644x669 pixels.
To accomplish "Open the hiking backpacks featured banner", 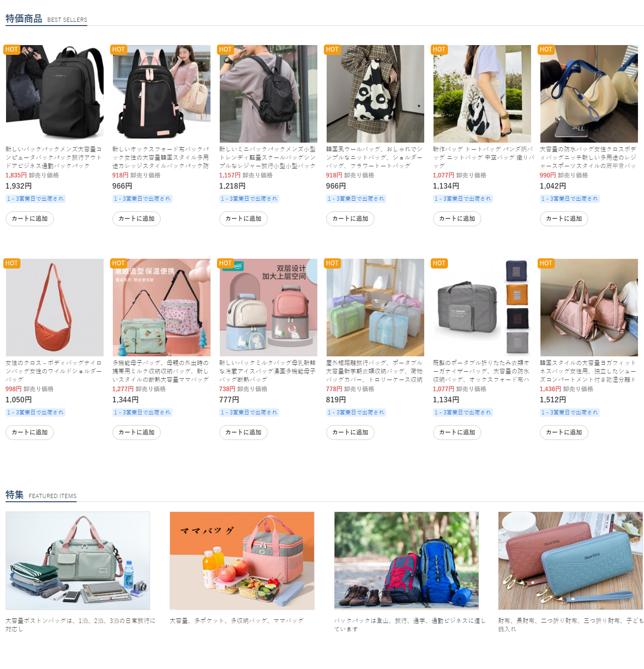I will click(x=407, y=561).
